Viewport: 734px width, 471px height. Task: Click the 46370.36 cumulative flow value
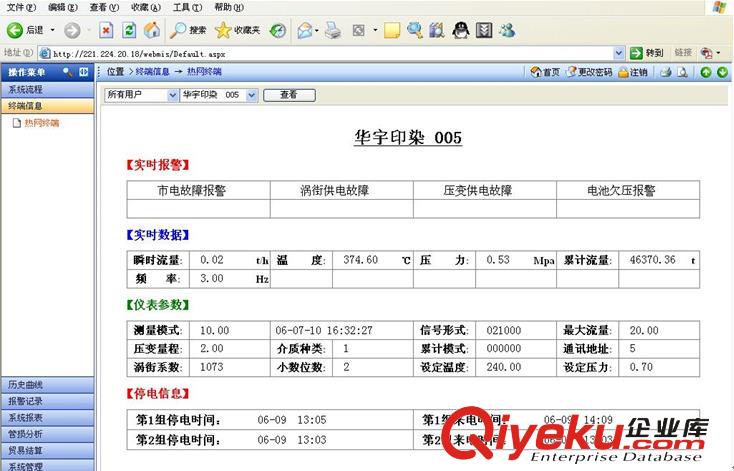pyautogui.click(x=653, y=260)
